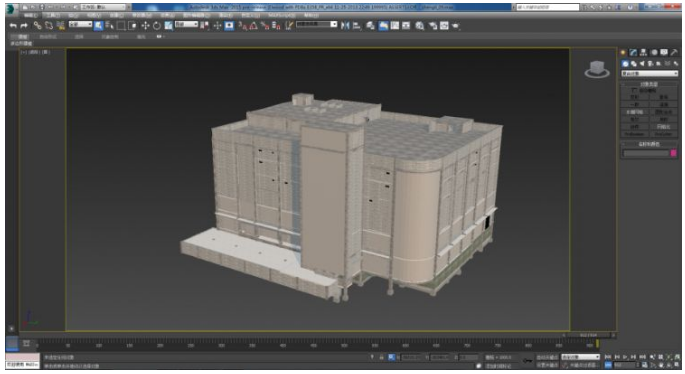Click the pink object color swatch

(x=673, y=153)
